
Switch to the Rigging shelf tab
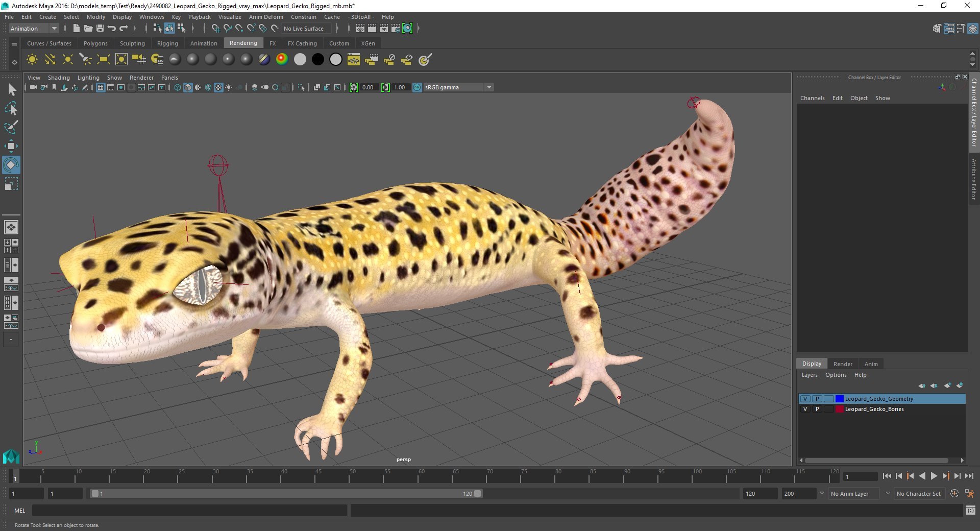(x=167, y=43)
